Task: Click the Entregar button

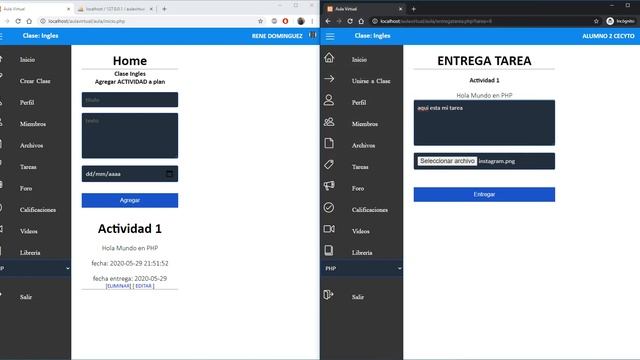Action: (x=484, y=195)
